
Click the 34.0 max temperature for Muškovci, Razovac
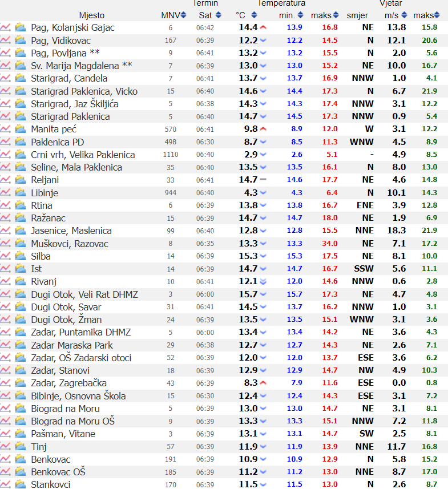329,244
